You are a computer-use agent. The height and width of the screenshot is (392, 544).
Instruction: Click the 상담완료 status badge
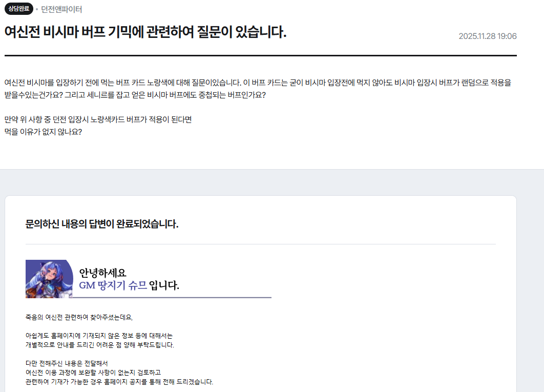tap(19, 9)
